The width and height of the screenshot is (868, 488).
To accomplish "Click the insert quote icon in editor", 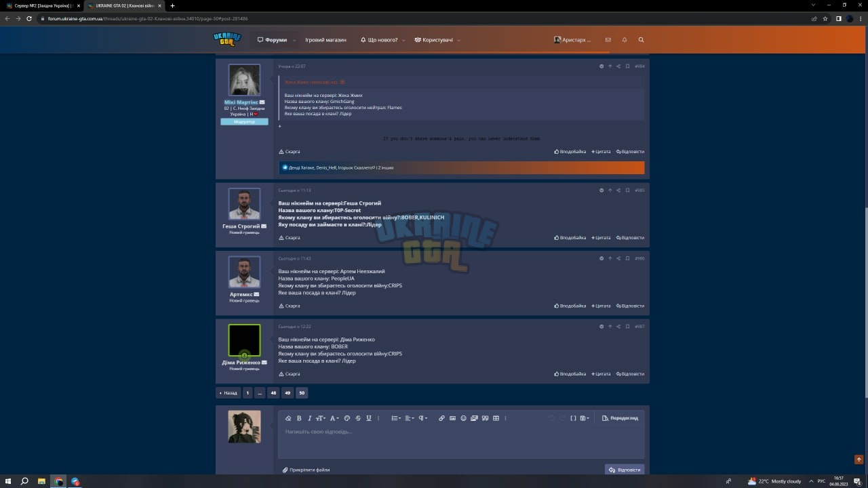I will [x=485, y=418].
